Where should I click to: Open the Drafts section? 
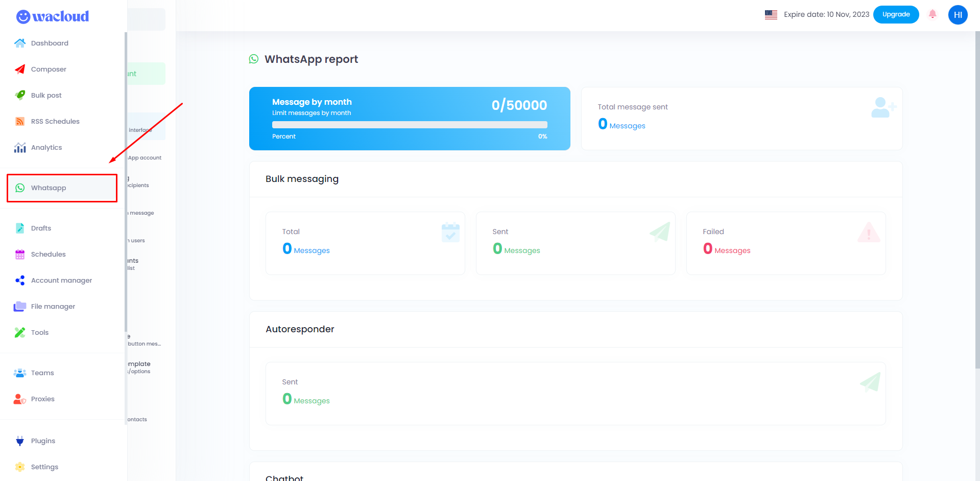pos(40,228)
